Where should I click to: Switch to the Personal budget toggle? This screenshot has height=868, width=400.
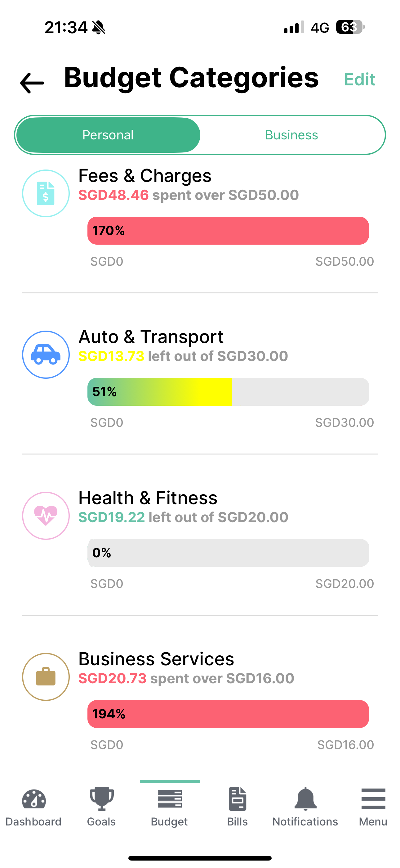[108, 135]
